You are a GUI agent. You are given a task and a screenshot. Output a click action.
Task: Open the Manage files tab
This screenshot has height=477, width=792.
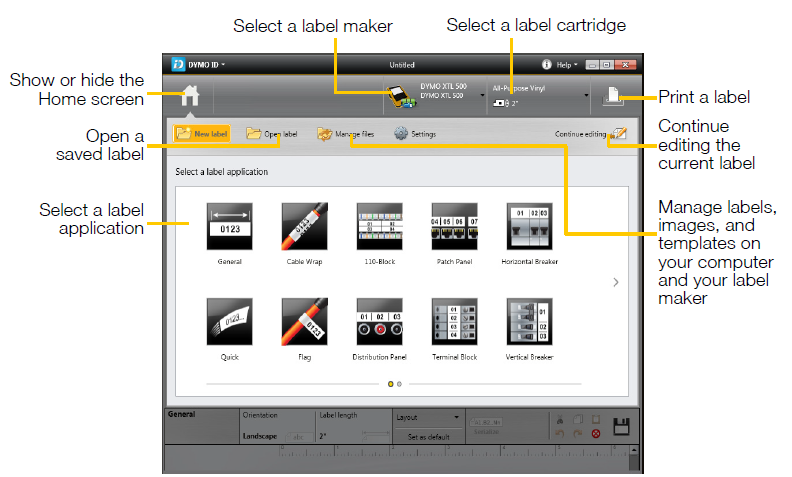345,134
